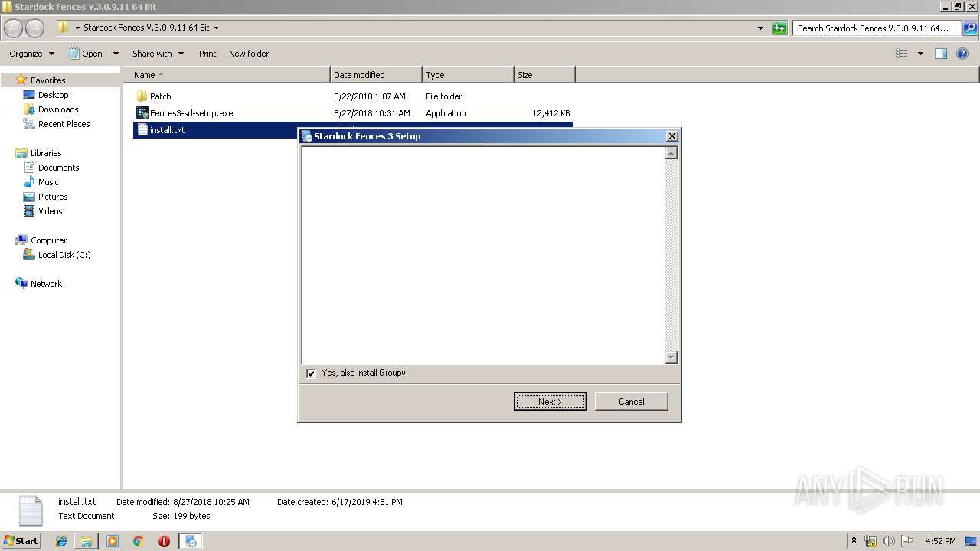Click the taskbar clock showing 4:52 PM
The width and height of the screenshot is (980, 551).
click(x=940, y=541)
